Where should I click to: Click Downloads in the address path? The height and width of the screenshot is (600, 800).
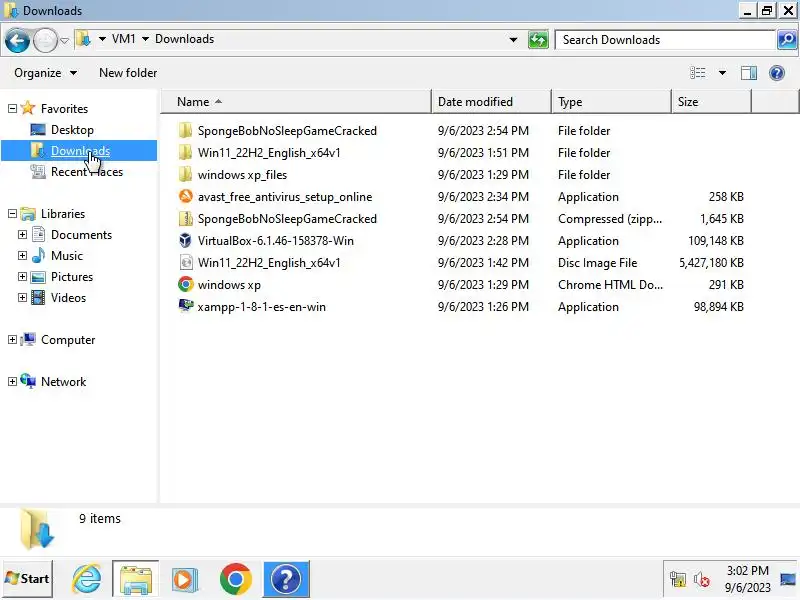[184, 39]
